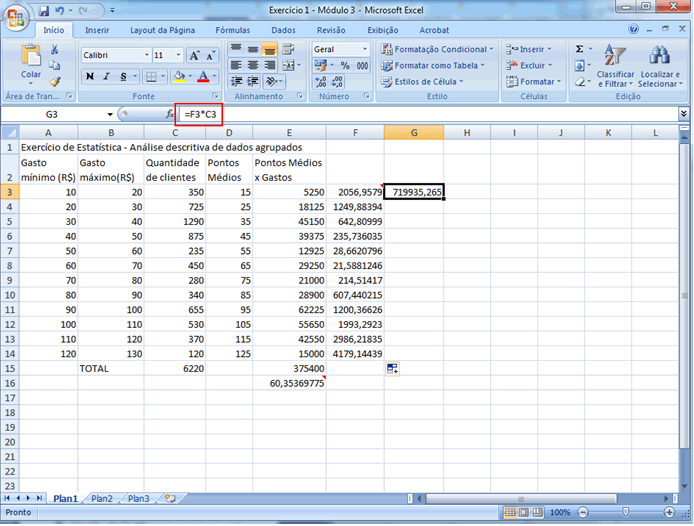Click the Estilos de Célula button

point(425,81)
